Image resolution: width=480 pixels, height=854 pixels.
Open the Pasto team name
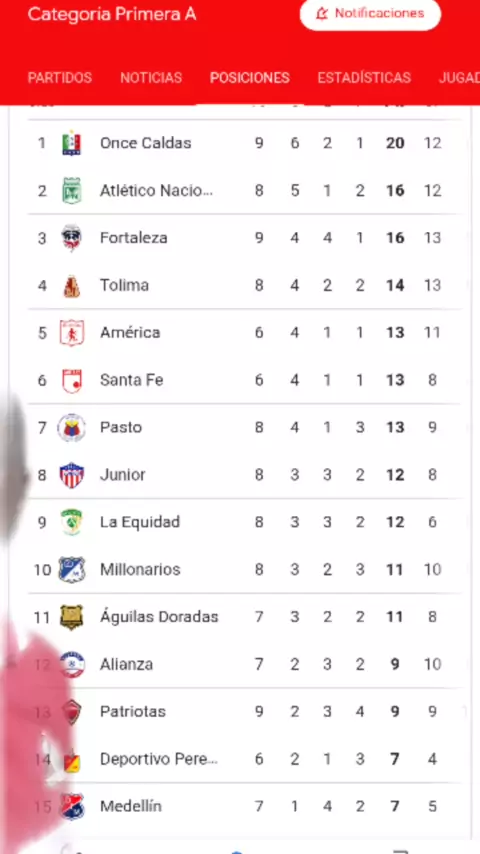coord(121,428)
